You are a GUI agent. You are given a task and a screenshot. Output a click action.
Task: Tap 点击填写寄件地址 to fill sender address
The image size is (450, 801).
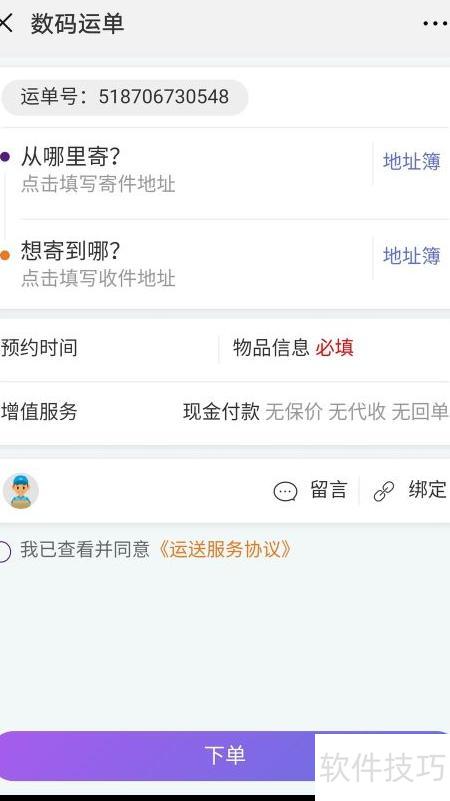click(x=98, y=184)
